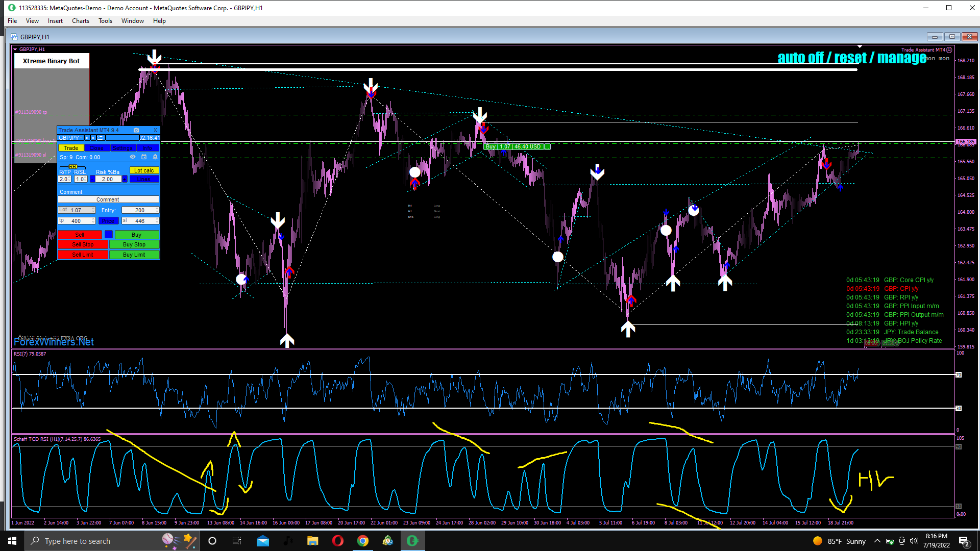Click the Comment input field
The height and width of the screenshot is (551, 980).
[x=108, y=199]
